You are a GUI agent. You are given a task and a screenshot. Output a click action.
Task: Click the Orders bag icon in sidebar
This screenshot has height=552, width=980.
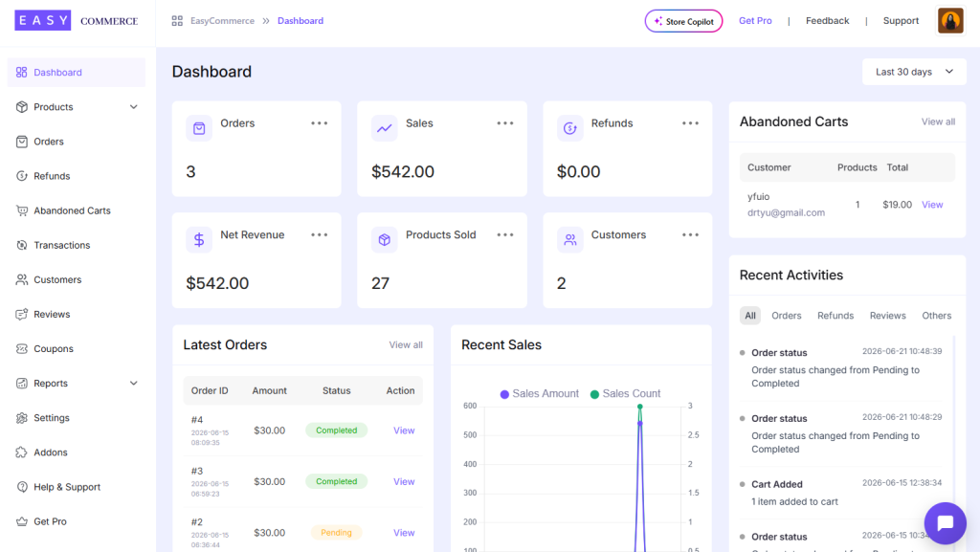point(22,142)
